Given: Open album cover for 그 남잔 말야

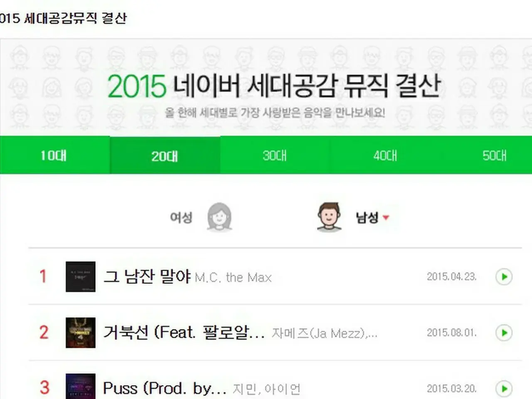Looking at the screenshot, I should click(x=81, y=277).
